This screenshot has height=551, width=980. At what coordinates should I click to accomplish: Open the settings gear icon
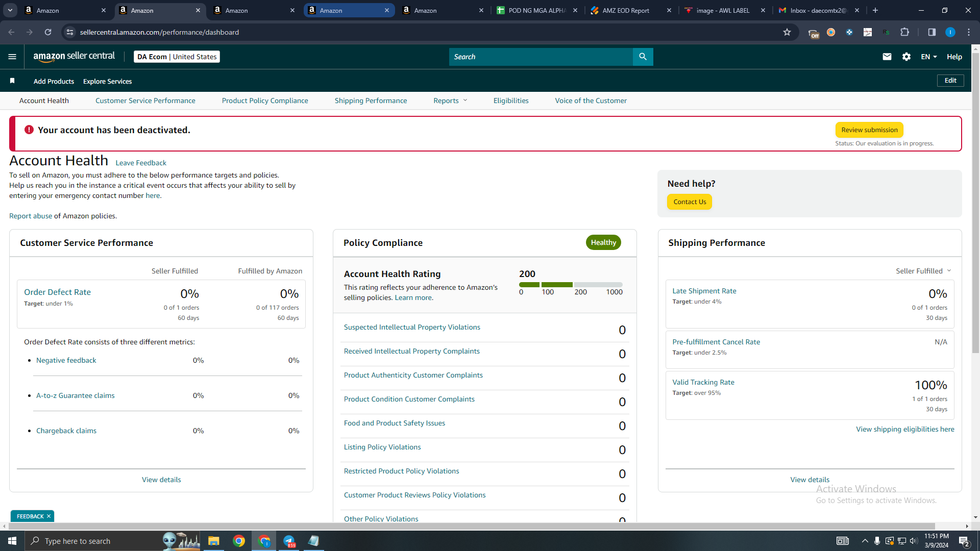[906, 57]
